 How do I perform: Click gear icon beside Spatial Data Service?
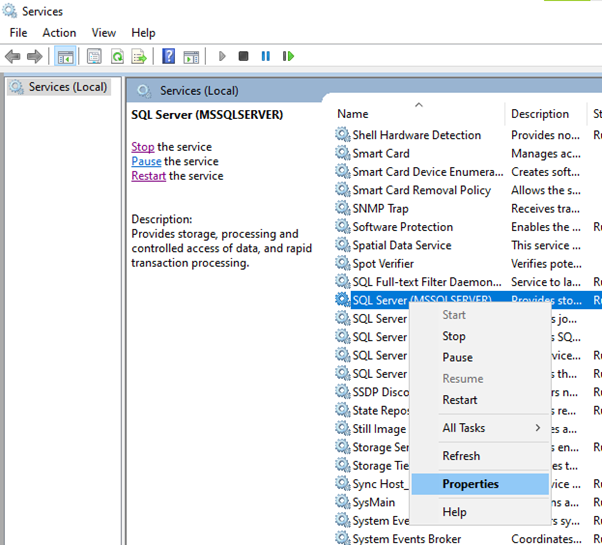pos(342,245)
